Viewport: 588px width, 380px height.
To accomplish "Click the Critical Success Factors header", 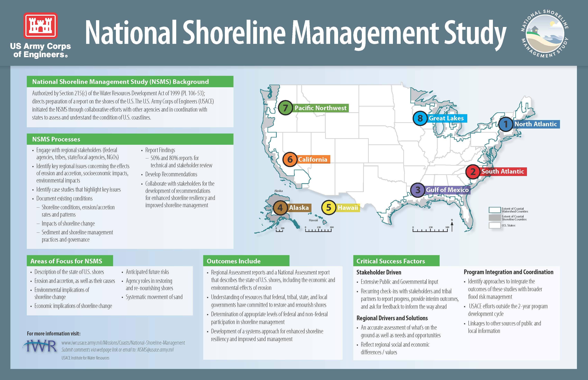I will (396, 261).
